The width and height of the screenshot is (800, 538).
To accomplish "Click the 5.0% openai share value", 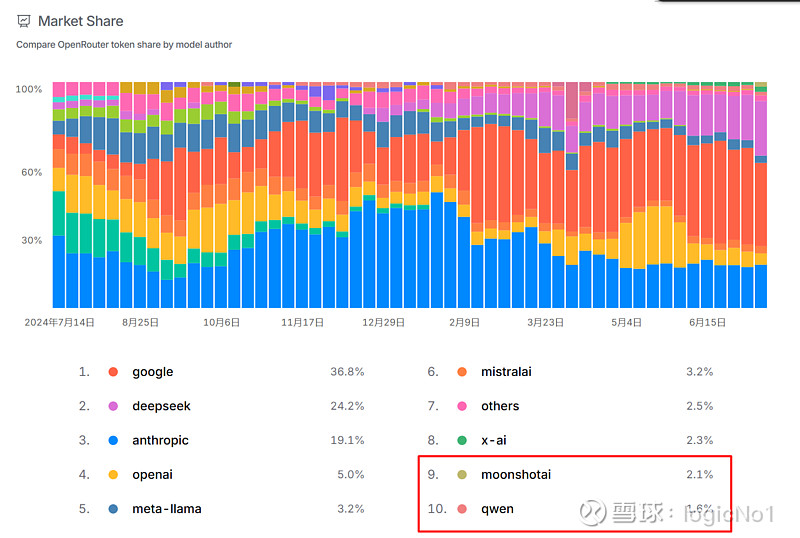I will tap(351, 474).
